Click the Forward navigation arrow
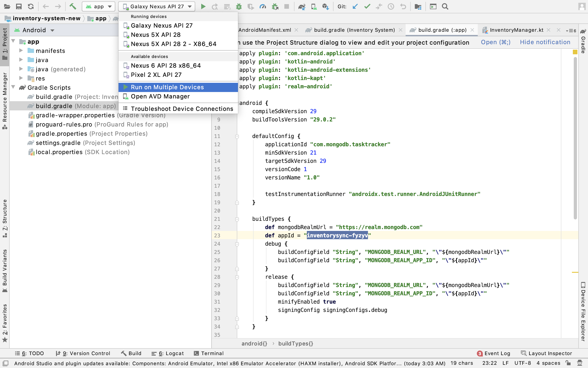Image resolution: width=588 pixels, height=368 pixels. 58,7
